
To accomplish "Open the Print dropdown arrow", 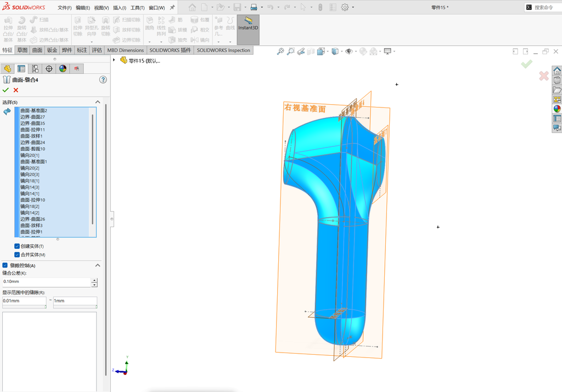I will point(262,7).
